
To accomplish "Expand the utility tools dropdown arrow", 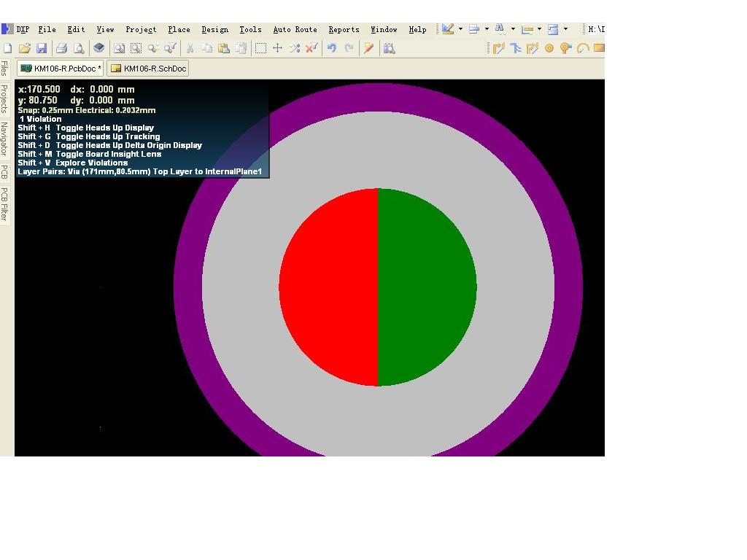I will click(x=460, y=29).
